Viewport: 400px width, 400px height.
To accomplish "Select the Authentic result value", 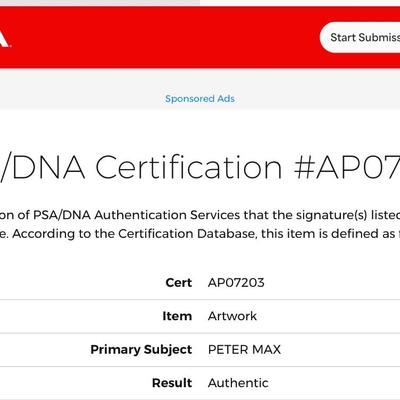I will tap(238, 383).
